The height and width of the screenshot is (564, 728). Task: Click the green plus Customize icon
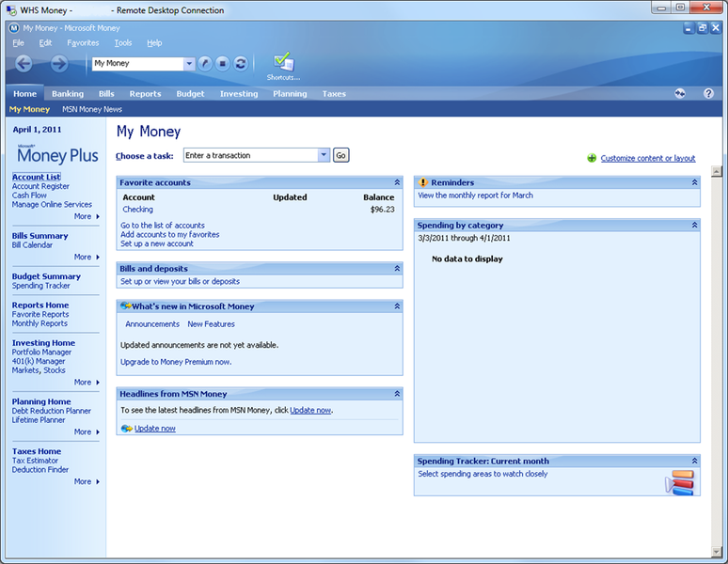(592, 158)
